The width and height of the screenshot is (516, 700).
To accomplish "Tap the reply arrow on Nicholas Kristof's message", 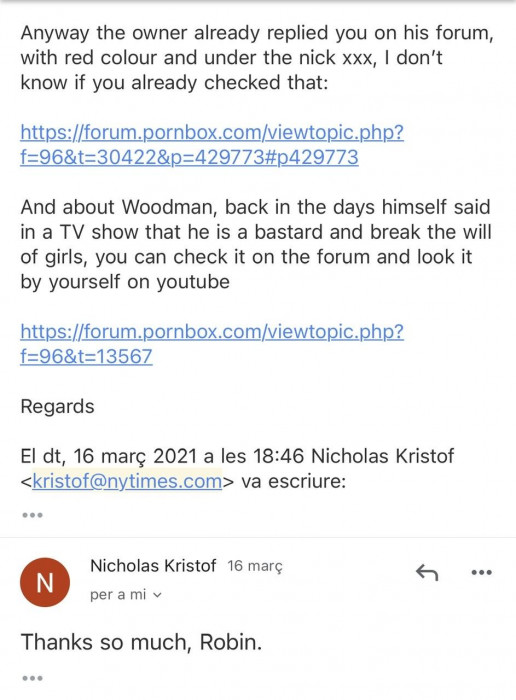I will (427, 572).
